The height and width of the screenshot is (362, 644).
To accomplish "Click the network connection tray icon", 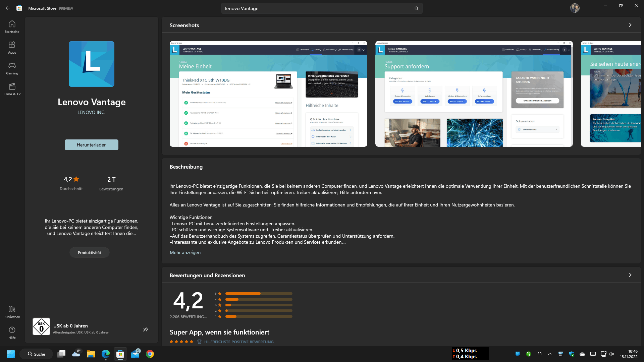I will [x=603, y=354].
